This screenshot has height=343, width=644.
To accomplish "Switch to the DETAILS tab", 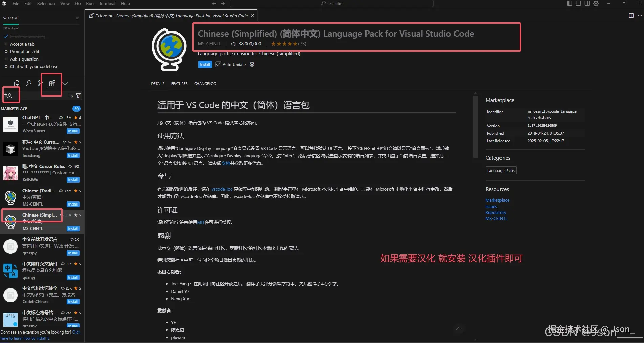I will point(158,84).
